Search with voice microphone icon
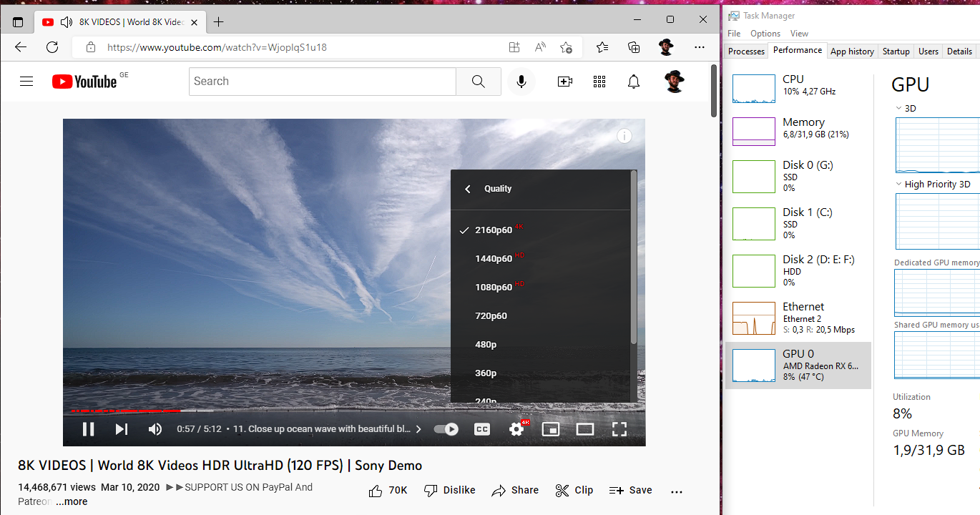This screenshot has height=515, width=980. point(521,82)
